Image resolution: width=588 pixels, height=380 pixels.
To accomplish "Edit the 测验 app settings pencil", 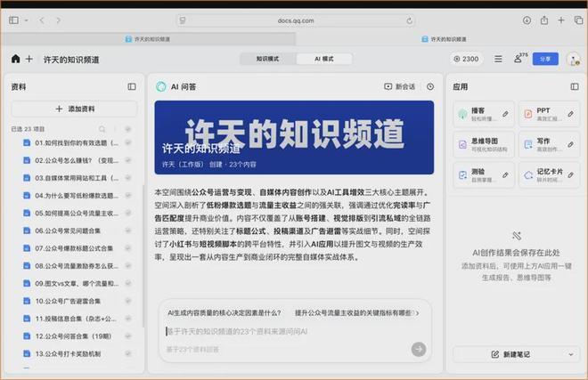I will click(505, 174).
